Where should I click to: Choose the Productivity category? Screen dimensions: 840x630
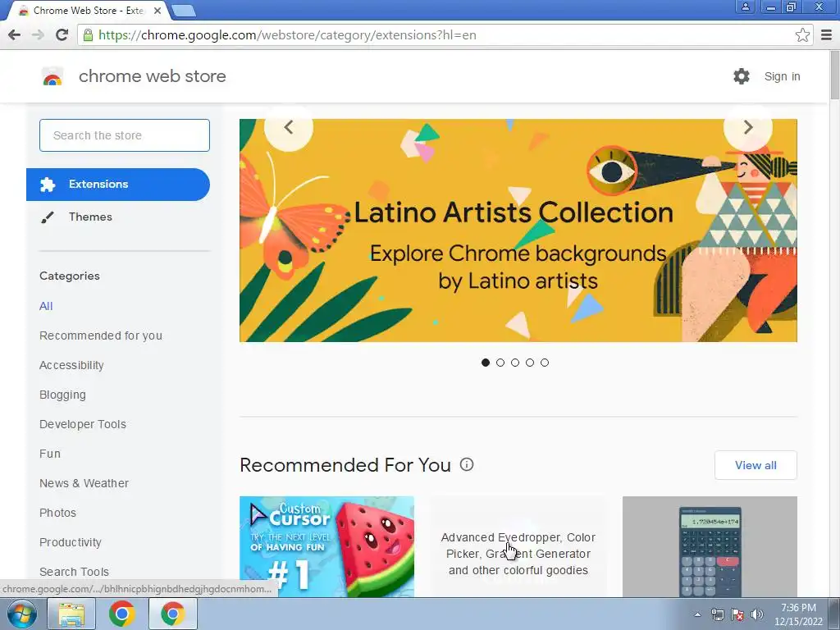(x=71, y=542)
